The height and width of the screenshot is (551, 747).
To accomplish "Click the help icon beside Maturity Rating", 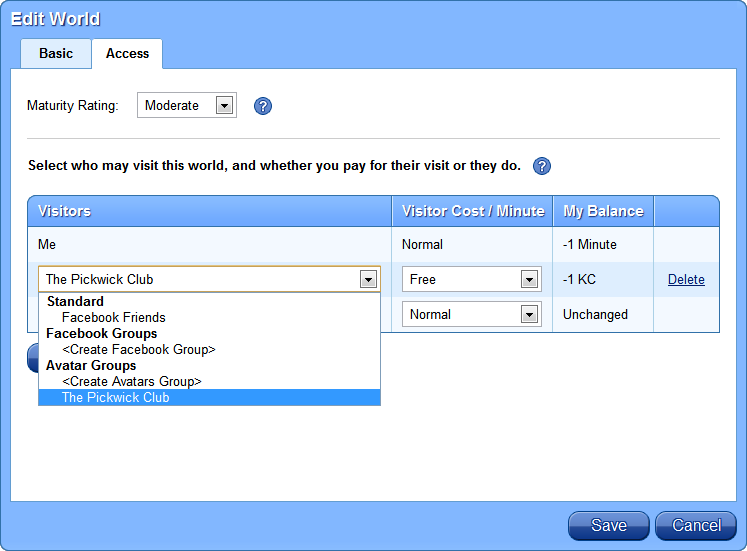I will pyautogui.click(x=263, y=106).
